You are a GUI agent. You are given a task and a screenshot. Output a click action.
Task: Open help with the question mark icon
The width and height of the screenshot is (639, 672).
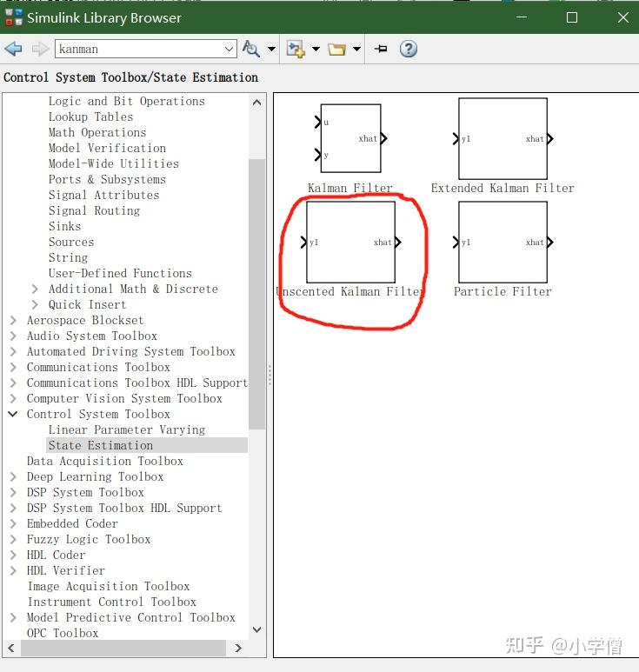pyautogui.click(x=408, y=49)
